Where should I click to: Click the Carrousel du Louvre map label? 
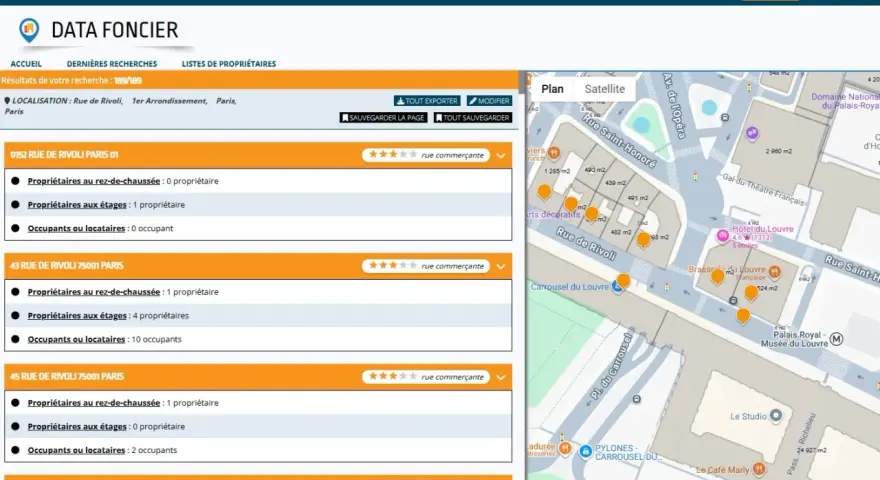tap(570, 287)
